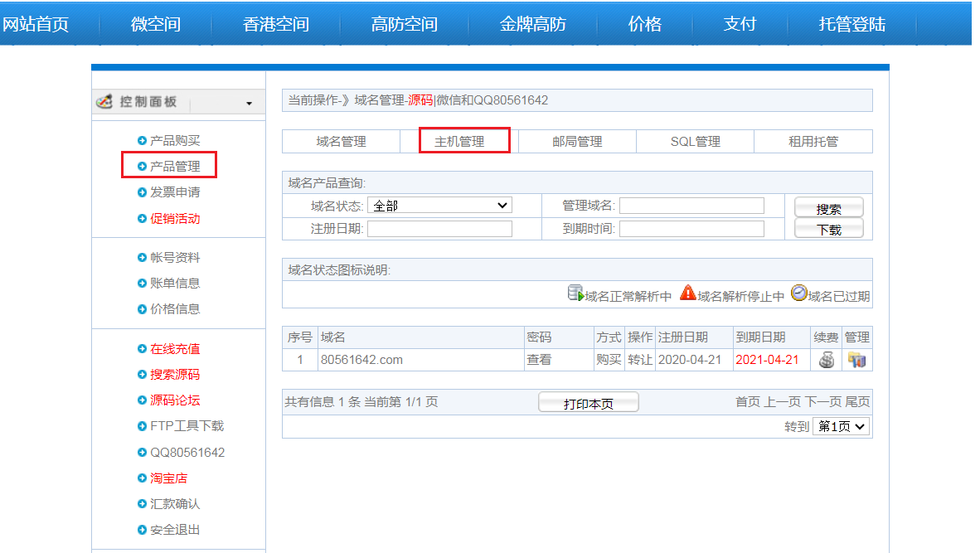Open the 域名状态 dropdown
This screenshot has height=553, width=980.
[439, 206]
